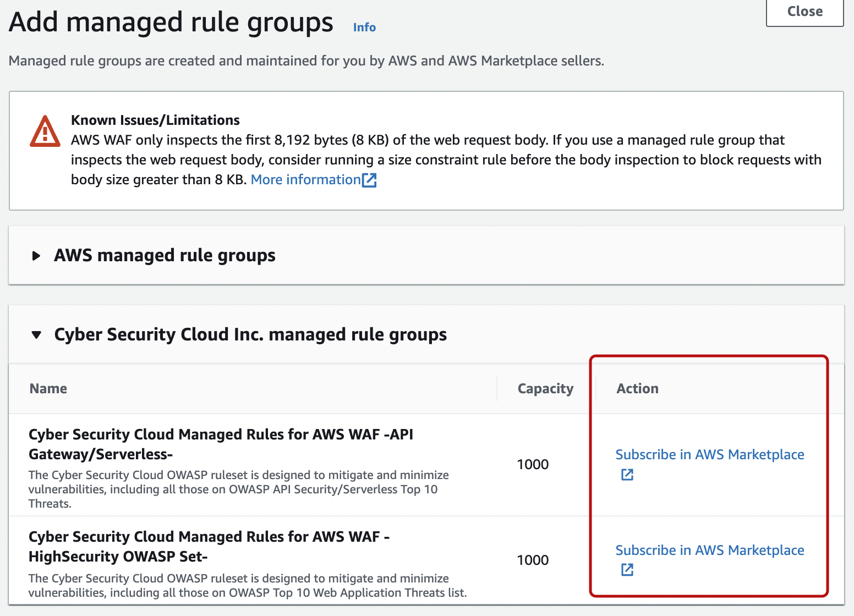Click the Name column header
Viewport: 854px width, 616px height.
click(48, 389)
